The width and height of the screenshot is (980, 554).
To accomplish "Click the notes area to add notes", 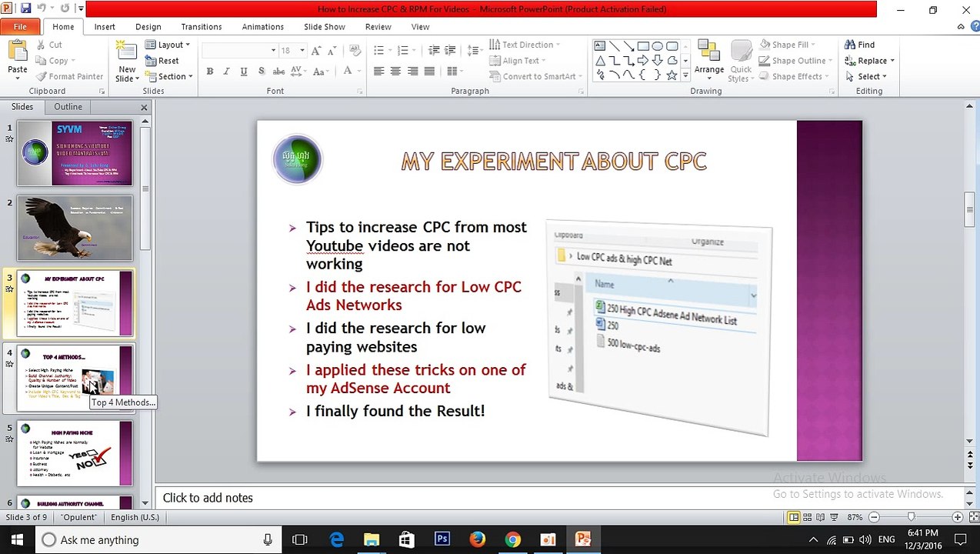I will tap(560, 498).
